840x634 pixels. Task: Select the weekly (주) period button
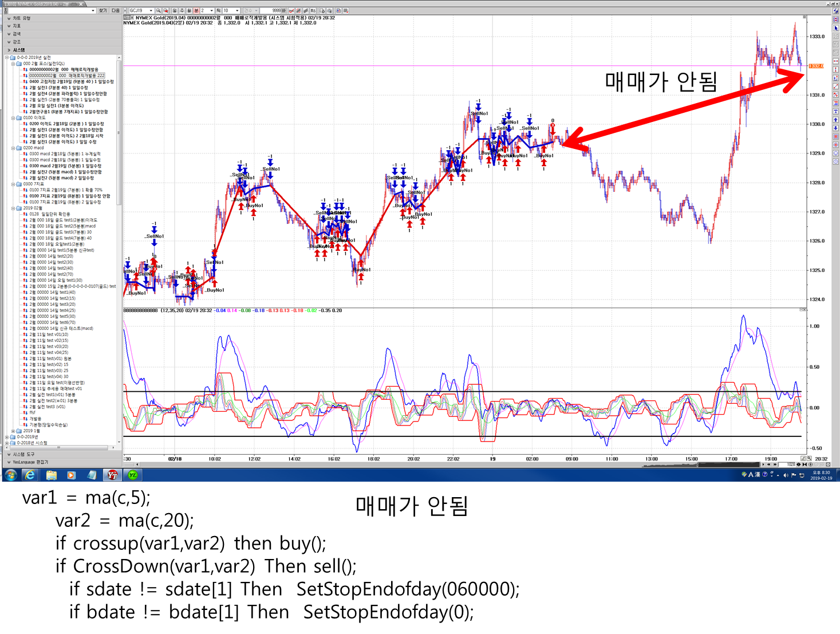(182, 10)
